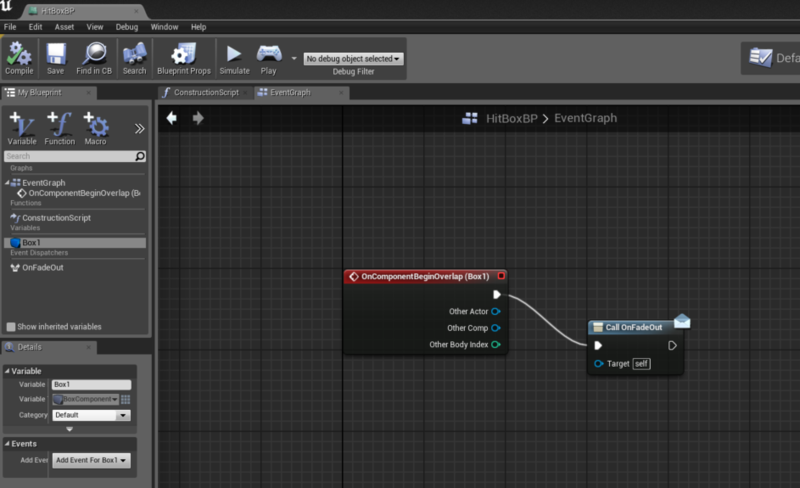
Task: Click HitBoxBP in graph breadcrumb
Action: 512,118
